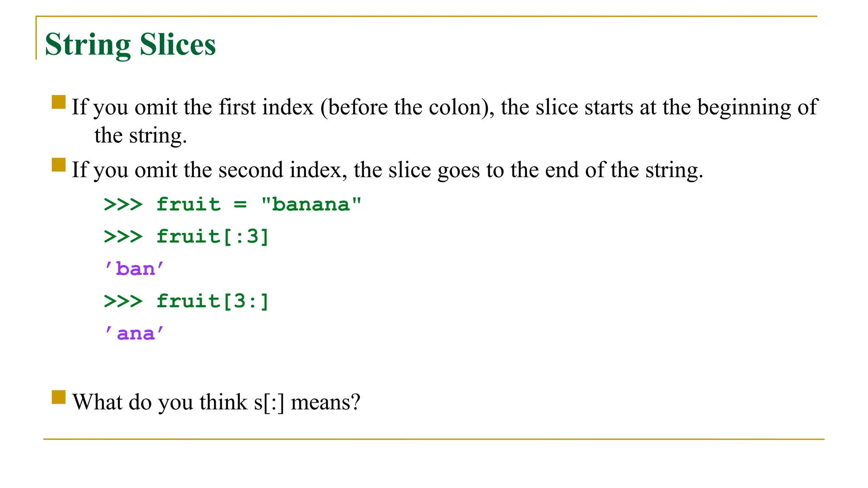Click the code line fruit[3:]

(186, 302)
